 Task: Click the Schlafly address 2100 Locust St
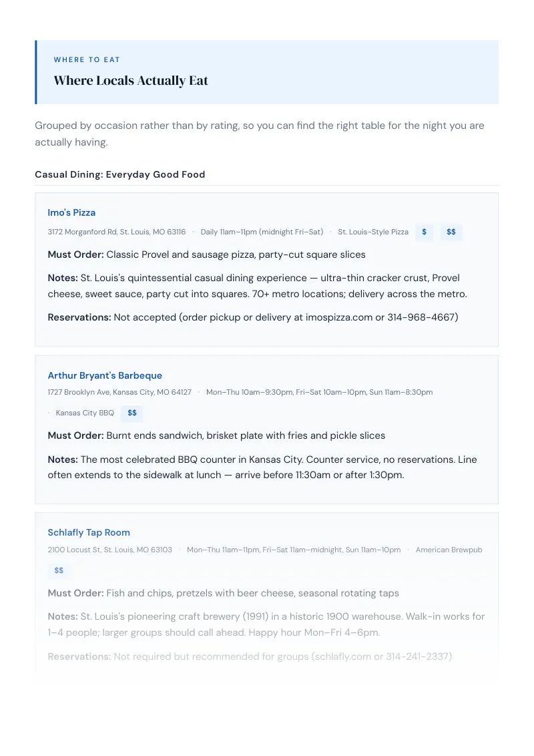point(110,550)
